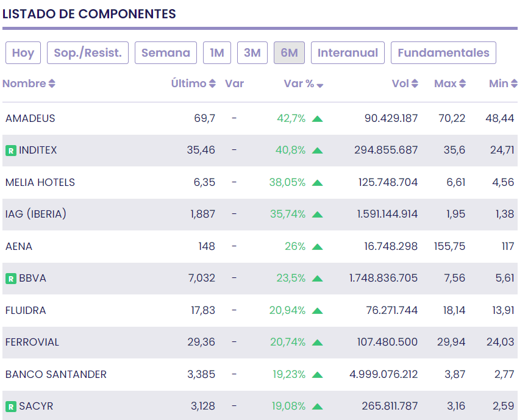Click the sort arrows next to Último
This screenshot has width=528, height=420.
point(212,84)
